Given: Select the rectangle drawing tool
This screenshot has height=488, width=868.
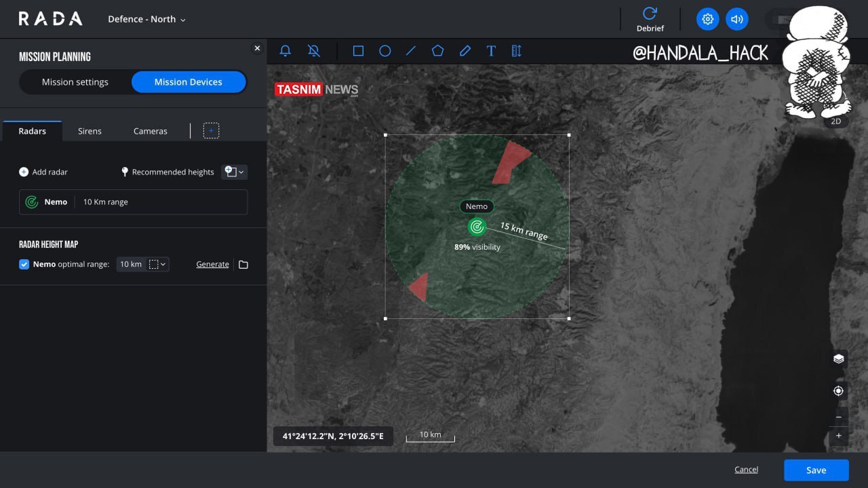Looking at the screenshot, I should point(358,51).
